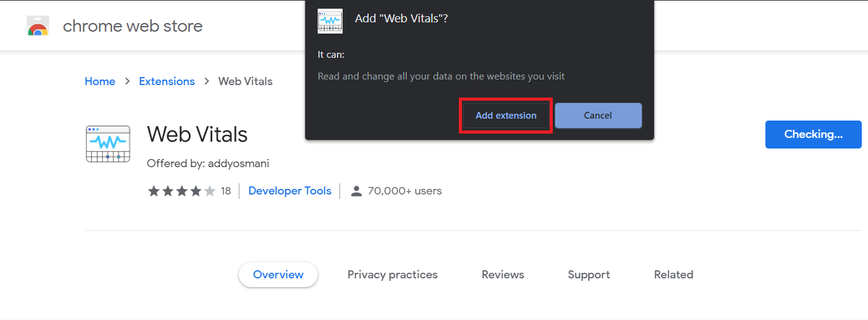Click the chrome web store title text
This screenshot has height=320, width=868.
click(x=133, y=26)
